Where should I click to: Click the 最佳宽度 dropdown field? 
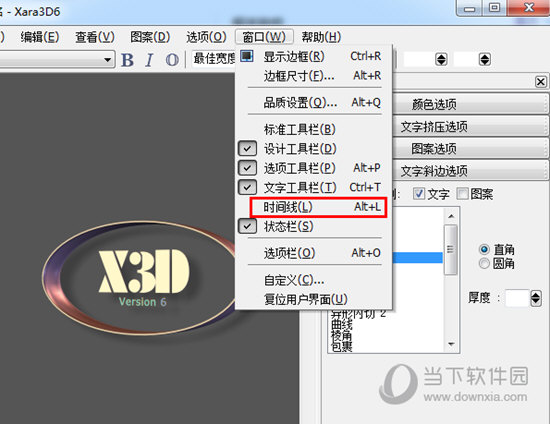214,59
